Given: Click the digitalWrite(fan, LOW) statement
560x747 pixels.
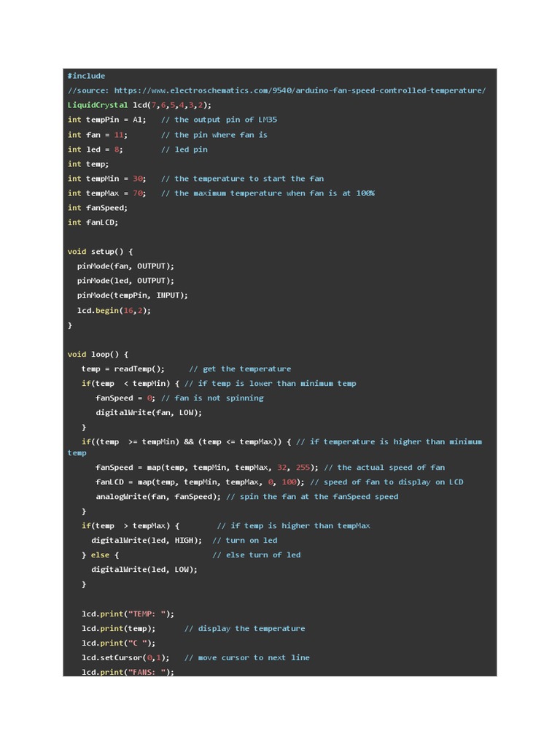Looking at the screenshot, I should (x=149, y=413).
